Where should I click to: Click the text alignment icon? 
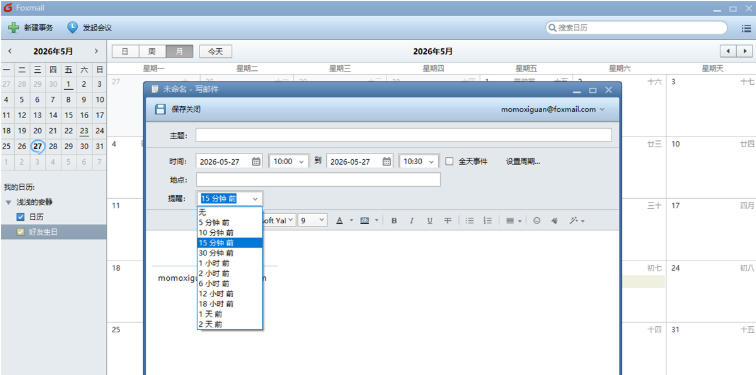coord(510,221)
